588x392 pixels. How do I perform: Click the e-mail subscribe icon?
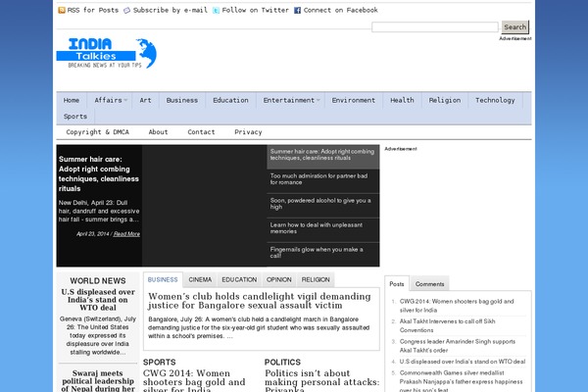tap(127, 11)
